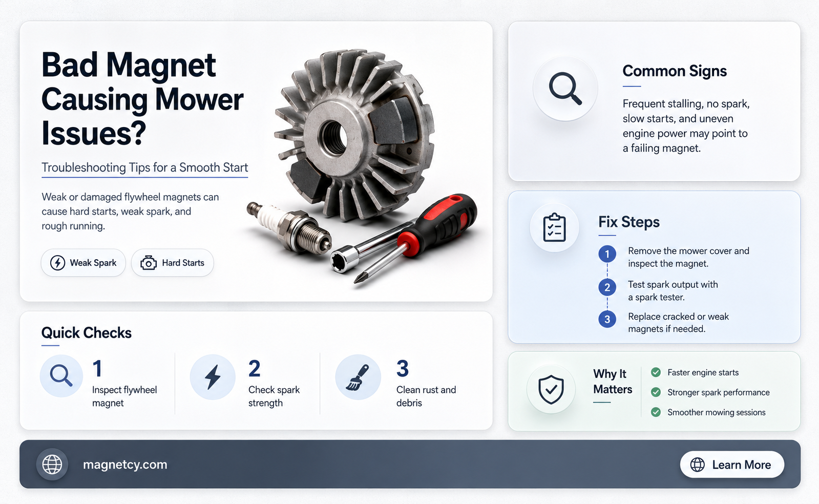819x504 pixels.
Task: Click the Weak or damaged flywheel magnets paragraph
Action: pos(130,212)
